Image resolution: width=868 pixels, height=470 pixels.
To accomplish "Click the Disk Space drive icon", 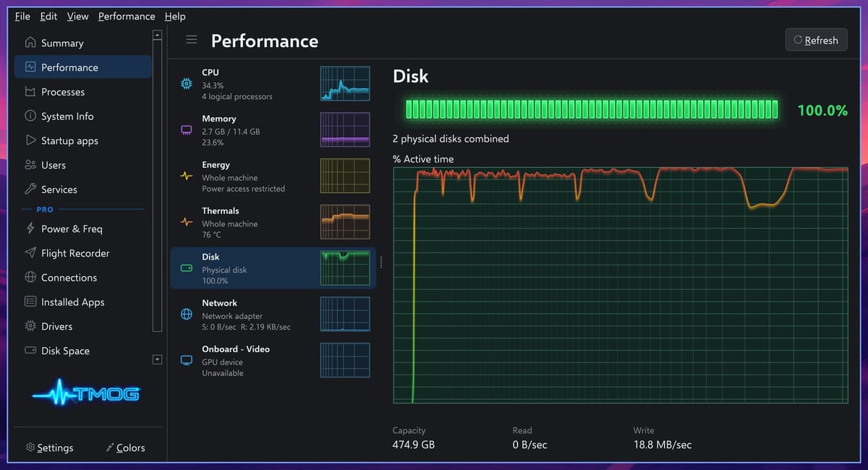I will 30,351.
